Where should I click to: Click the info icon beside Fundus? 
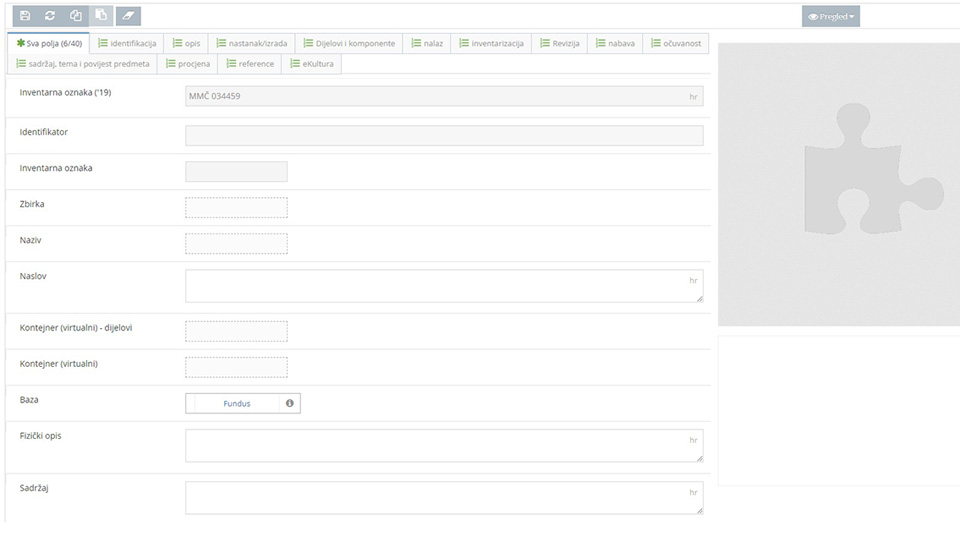tap(290, 403)
